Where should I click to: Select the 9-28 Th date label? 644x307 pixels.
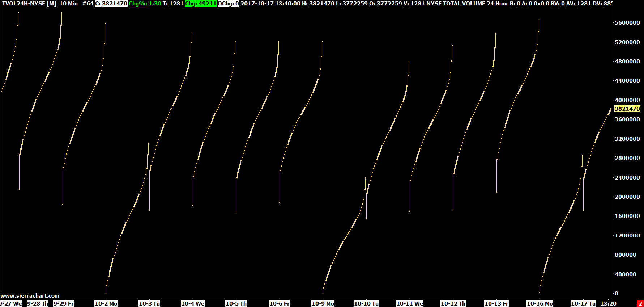point(38,303)
